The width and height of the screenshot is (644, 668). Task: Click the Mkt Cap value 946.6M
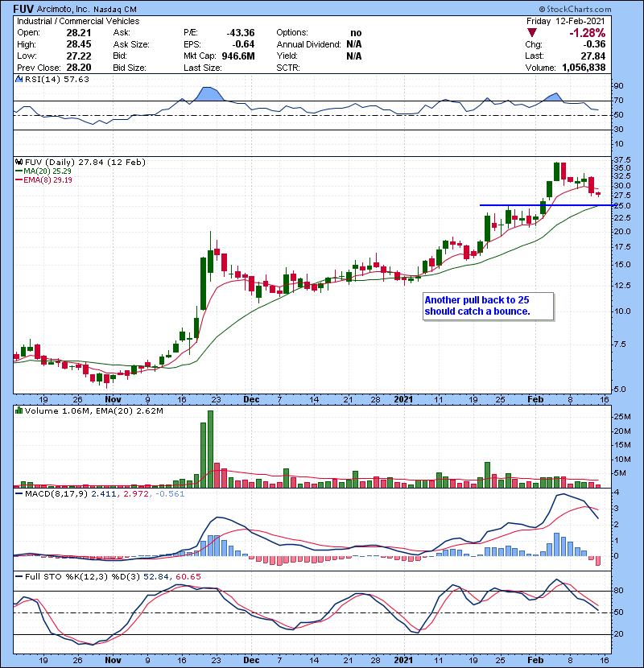238,56
